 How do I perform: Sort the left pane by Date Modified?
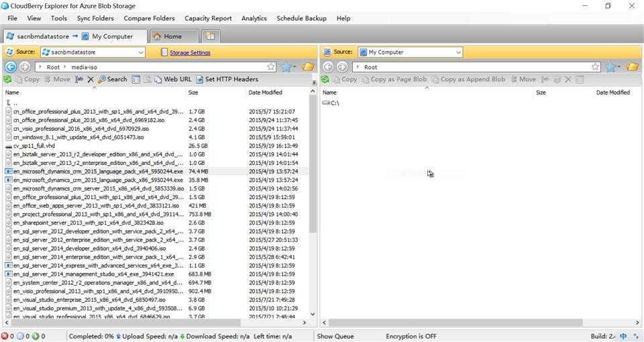click(276, 93)
